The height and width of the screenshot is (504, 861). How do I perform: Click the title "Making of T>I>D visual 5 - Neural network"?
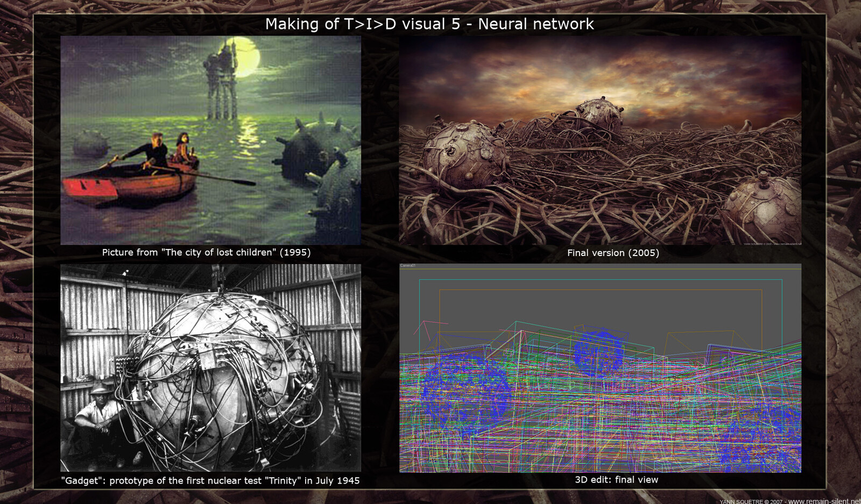(x=429, y=24)
